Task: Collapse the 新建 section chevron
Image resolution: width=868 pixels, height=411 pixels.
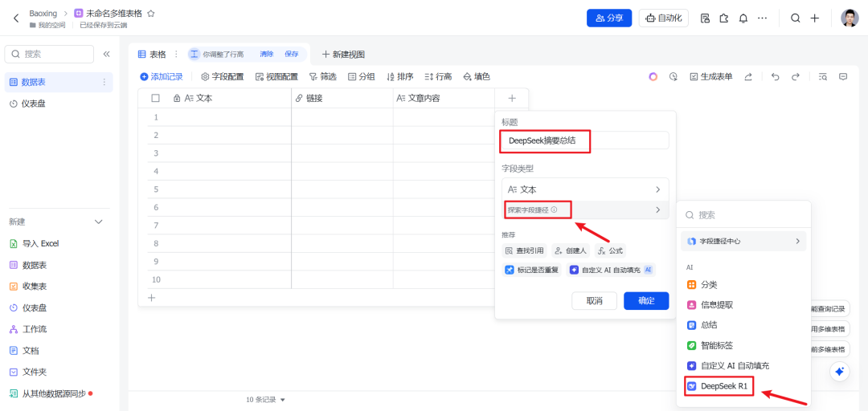Action: (99, 222)
